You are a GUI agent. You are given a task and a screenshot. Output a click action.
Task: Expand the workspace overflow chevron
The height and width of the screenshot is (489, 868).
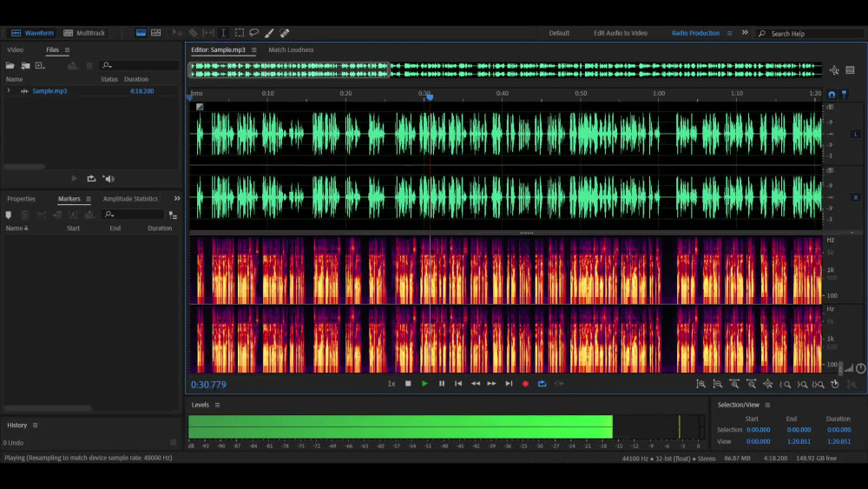coord(745,33)
